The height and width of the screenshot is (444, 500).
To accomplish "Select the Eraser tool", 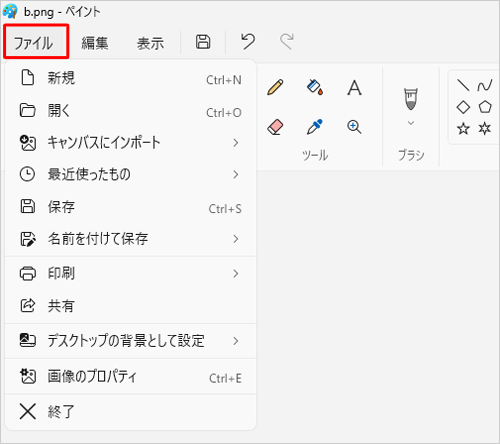I will (x=275, y=127).
